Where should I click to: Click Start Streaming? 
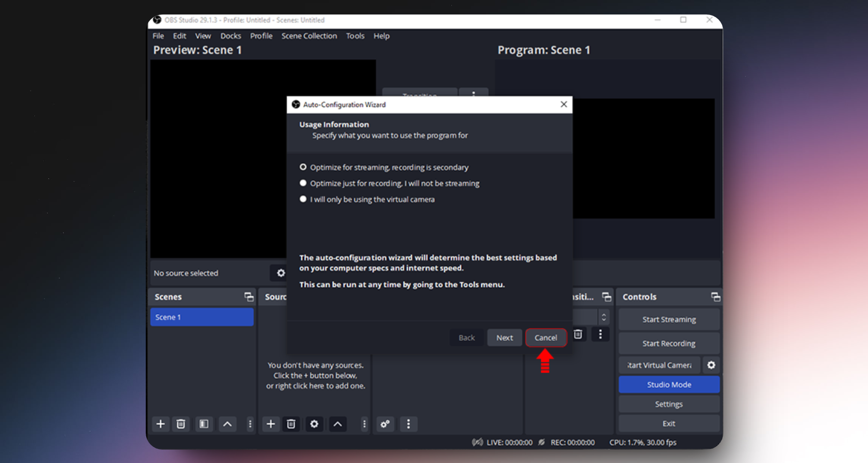[x=669, y=319]
